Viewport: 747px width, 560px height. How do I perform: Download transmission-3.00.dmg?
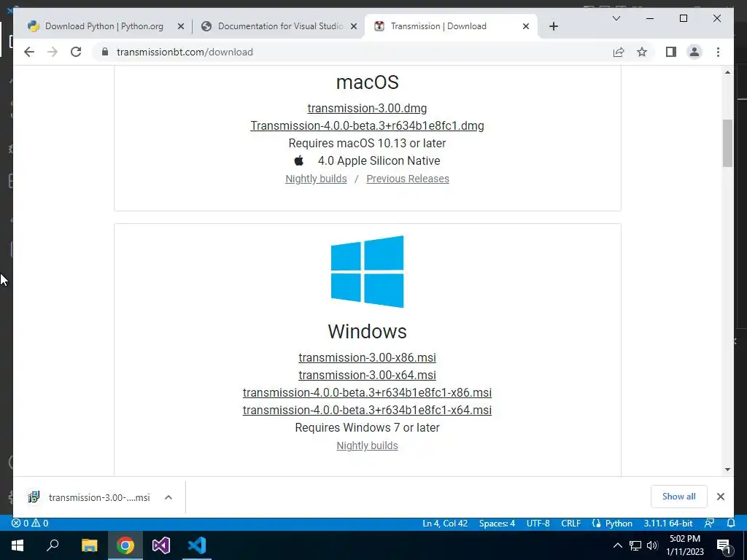click(367, 109)
